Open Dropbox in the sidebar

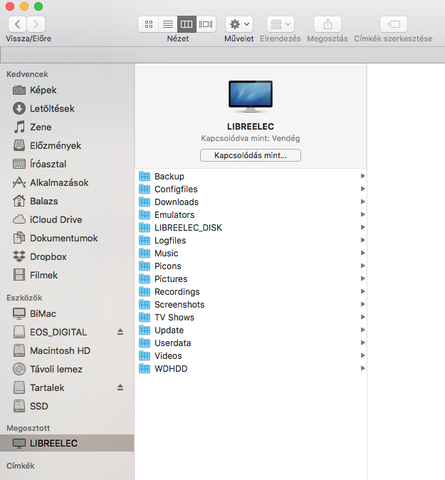tap(67, 256)
